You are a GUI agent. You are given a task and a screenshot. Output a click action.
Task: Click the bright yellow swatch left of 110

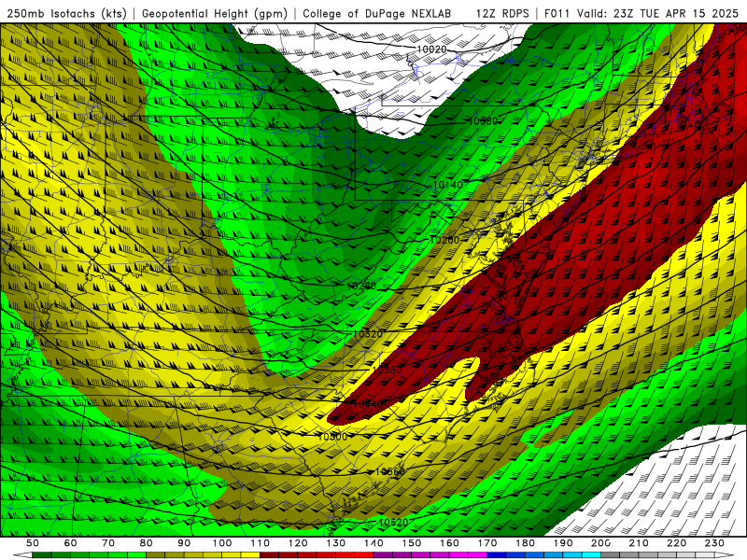tap(250, 555)
